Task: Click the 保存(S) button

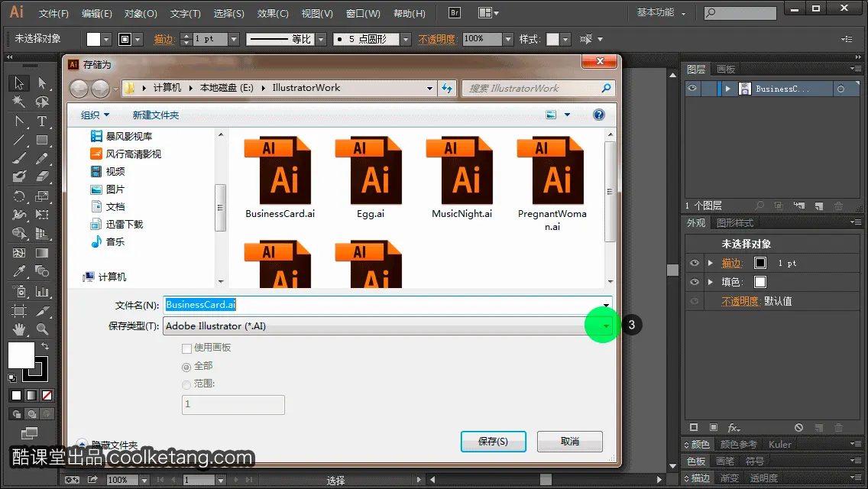Action: click(494, 442)
